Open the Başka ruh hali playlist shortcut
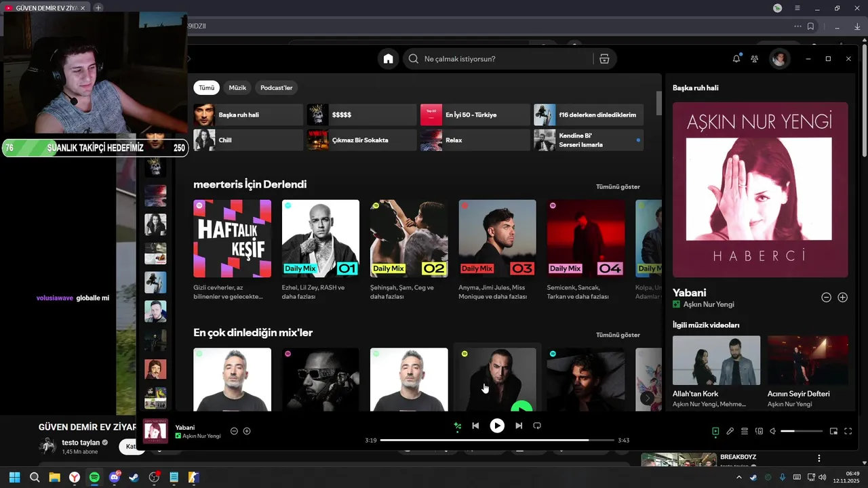Viewport: 868px width, 488px height. click(x=248, y=115)
